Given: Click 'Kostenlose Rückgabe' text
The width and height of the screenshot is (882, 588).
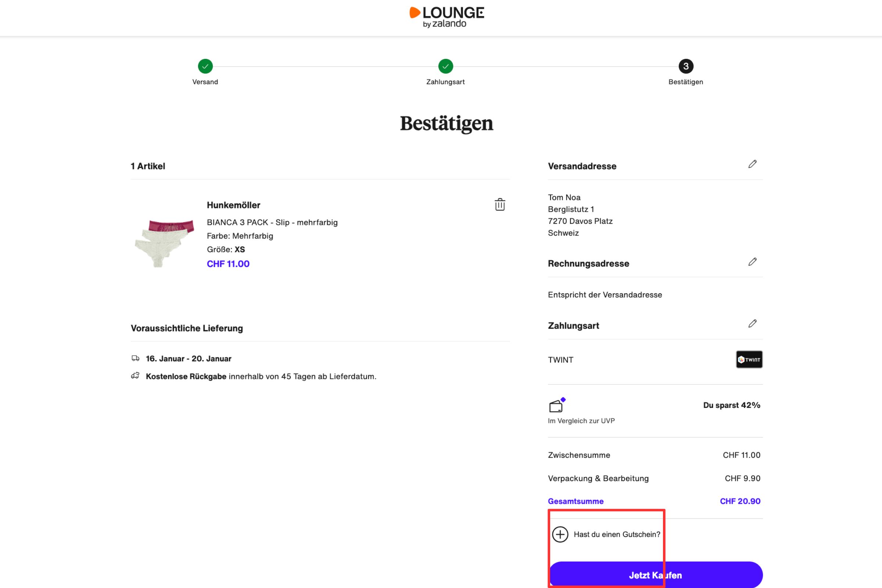Looking at the screenshot, I should pyautogui.click(x=186, y=376).
